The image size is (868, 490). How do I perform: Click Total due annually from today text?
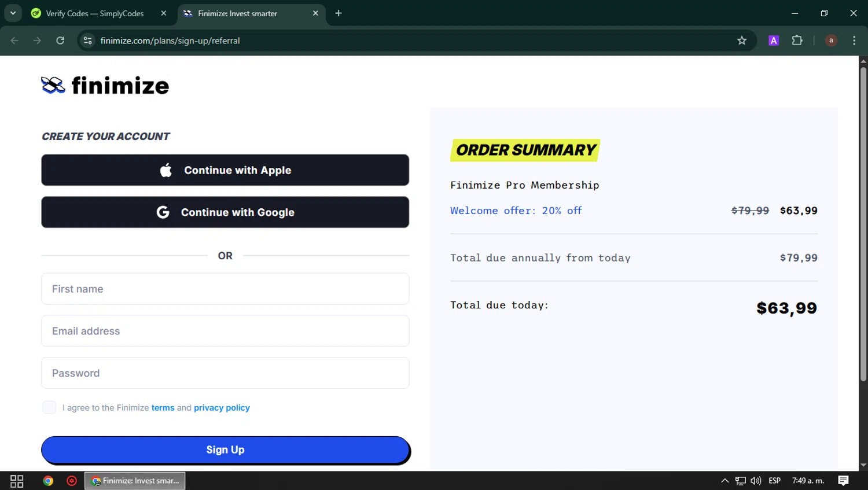[540, 258]
